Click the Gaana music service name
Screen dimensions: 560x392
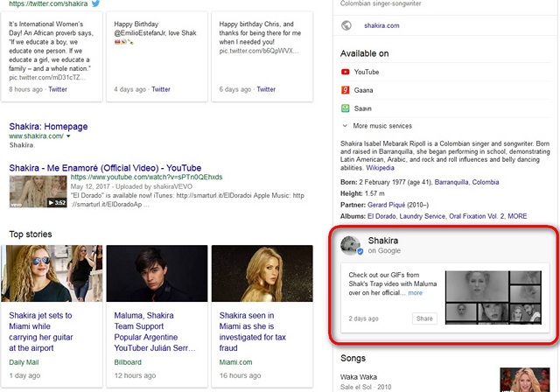363,90
